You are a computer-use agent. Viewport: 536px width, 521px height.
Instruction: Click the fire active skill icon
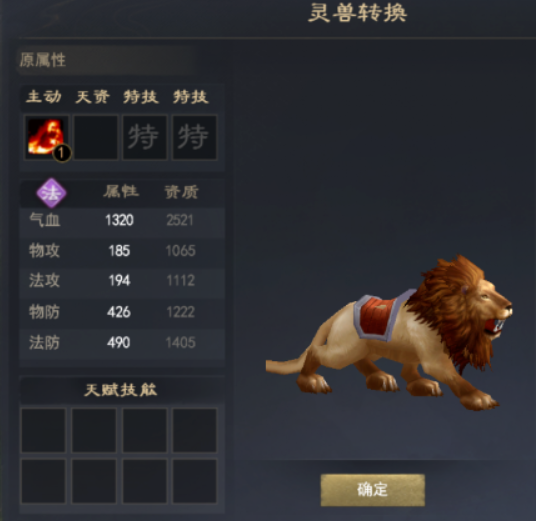(x=46, y=137)
